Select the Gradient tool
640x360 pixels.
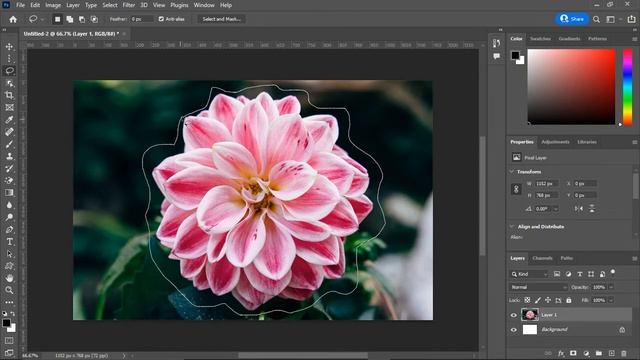click(x=9, y=193)
